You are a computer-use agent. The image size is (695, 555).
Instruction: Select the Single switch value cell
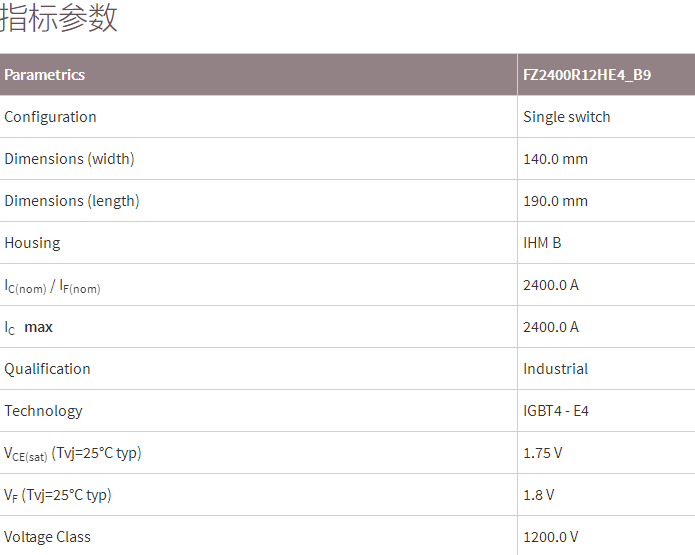pyautogui.click(x=566, y=117)
